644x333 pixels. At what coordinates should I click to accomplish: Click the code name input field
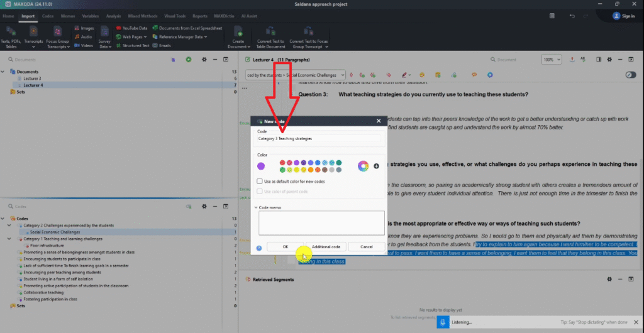[x=319, y=138]
